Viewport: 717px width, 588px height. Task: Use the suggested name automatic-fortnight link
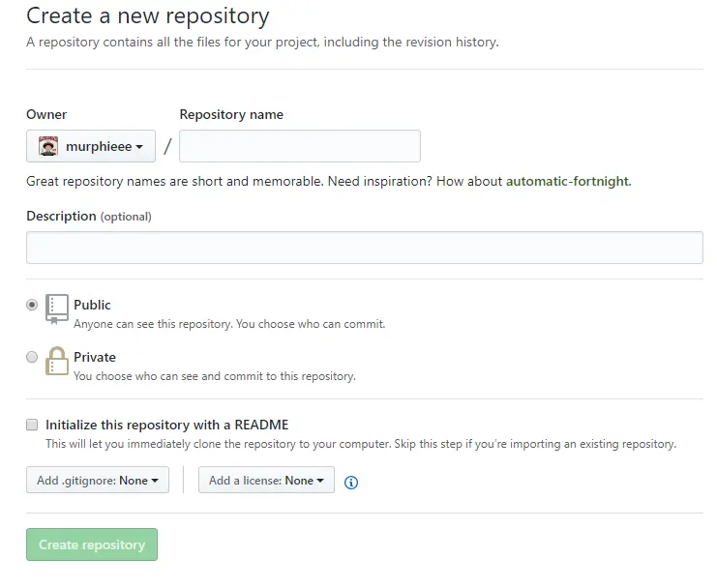coord(567,181)
